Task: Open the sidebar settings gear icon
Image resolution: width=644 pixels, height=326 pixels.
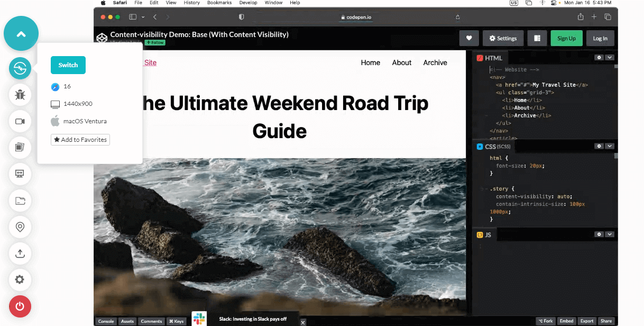Action: [x=20, y=279]
